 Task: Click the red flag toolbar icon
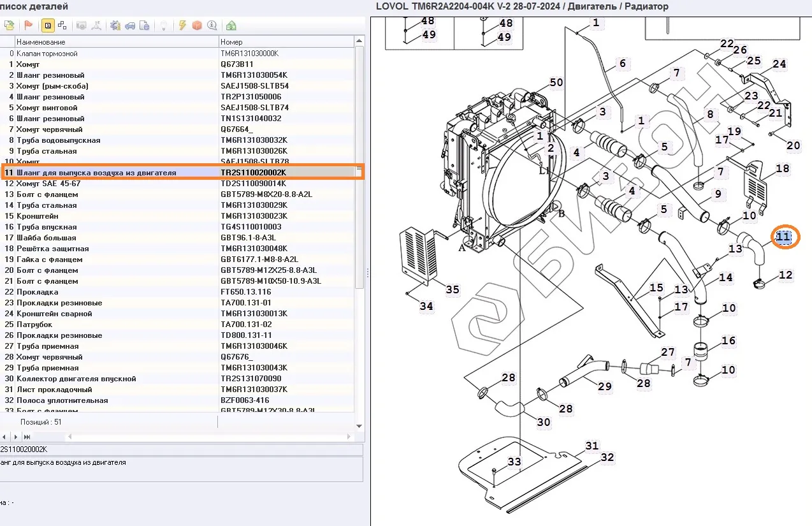coord(29,26)
